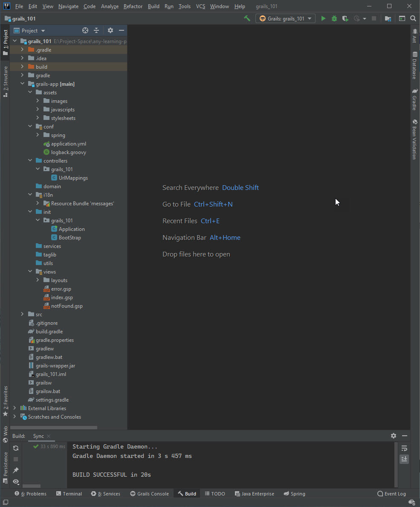The width and height of the screenshot is (420, 507).
Task: Open Search Everywhere magnifier icon
Action: point(413,18)
